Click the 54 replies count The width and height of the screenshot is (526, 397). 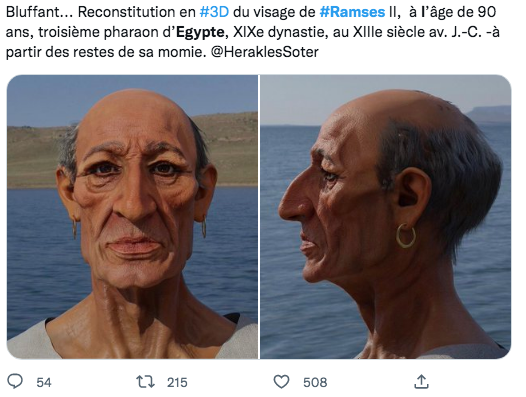pos(44,383)
